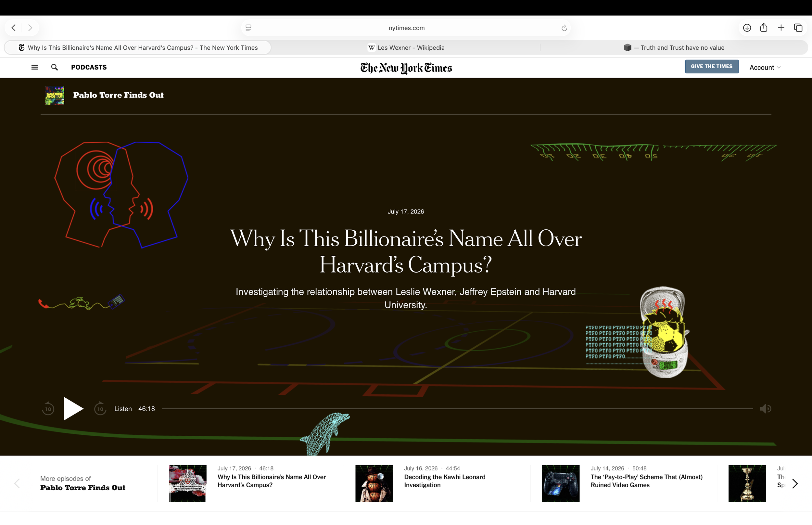
Task: Show the tab overview icon
Action: tap(798, 28)
